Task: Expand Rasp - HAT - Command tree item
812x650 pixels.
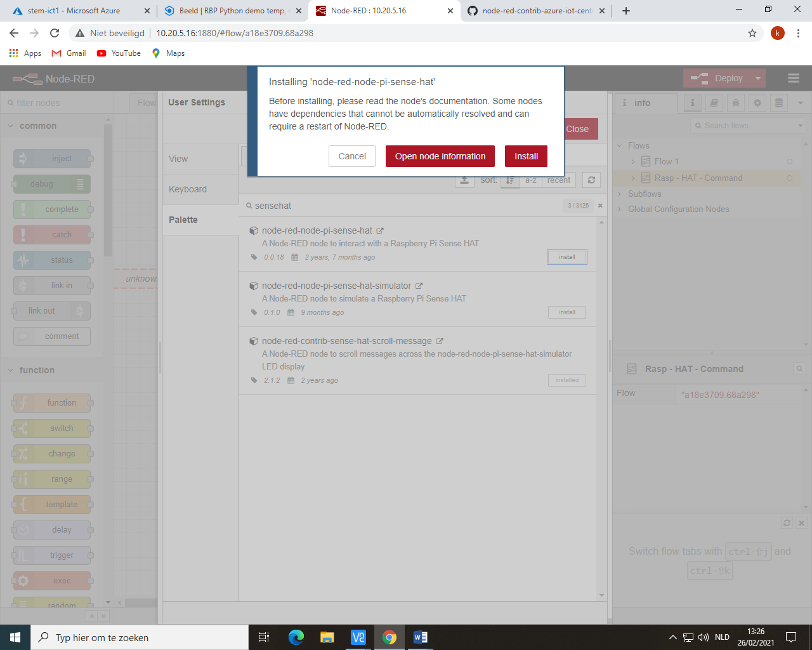Action: (x=632, y=178)
